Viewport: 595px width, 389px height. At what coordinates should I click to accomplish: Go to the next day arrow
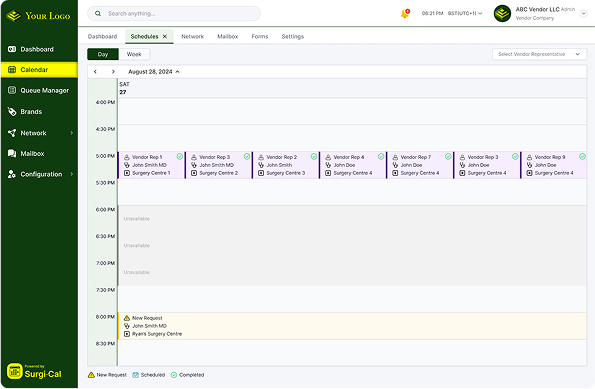click(x=113, y=72)
